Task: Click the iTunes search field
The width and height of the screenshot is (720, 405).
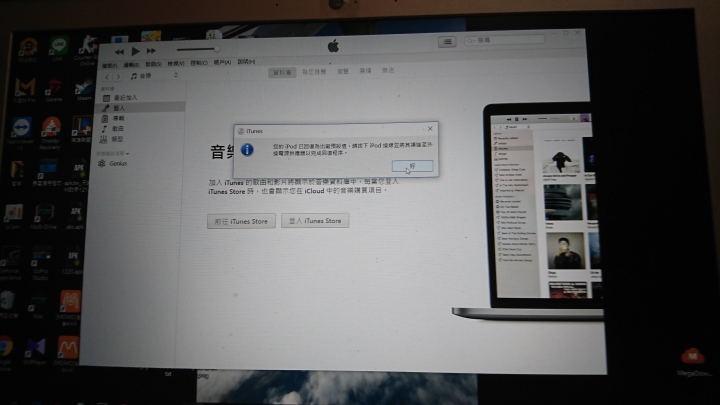Action: coord(504,40)
